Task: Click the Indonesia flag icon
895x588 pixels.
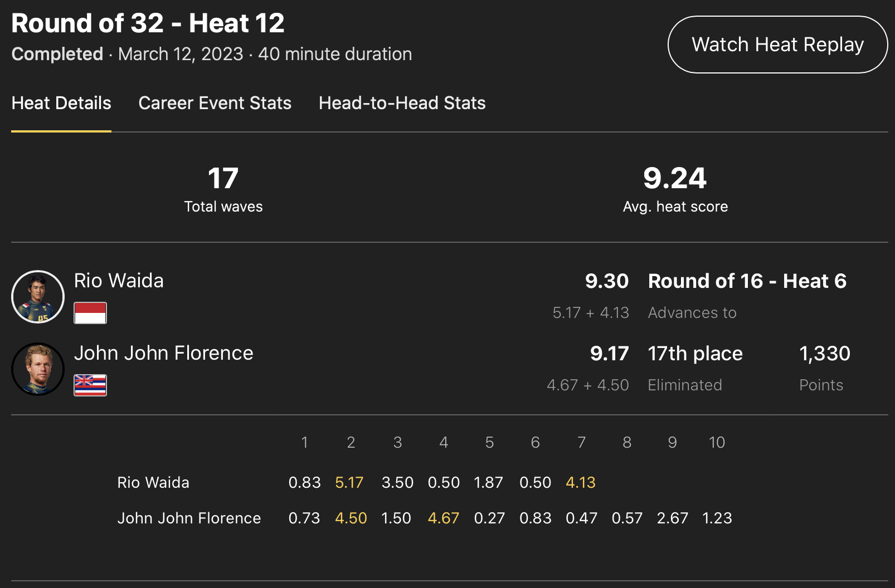Action: coord(90,313)
